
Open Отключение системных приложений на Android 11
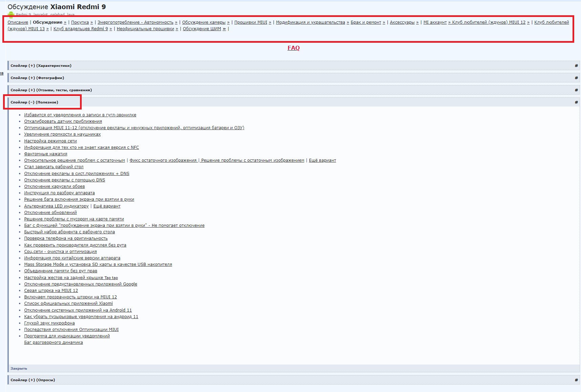coord(78,310)
